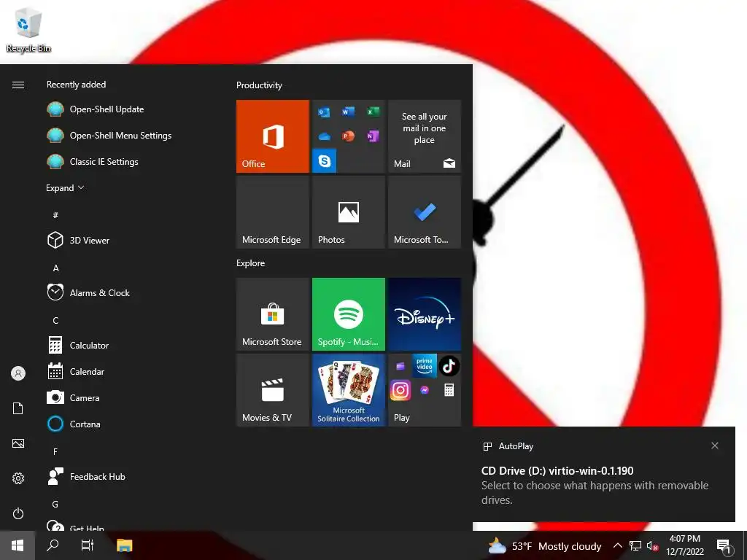This screenshot has width=747, height=560.
Task: Click the Windows Start button
Action: click(18, 545)
